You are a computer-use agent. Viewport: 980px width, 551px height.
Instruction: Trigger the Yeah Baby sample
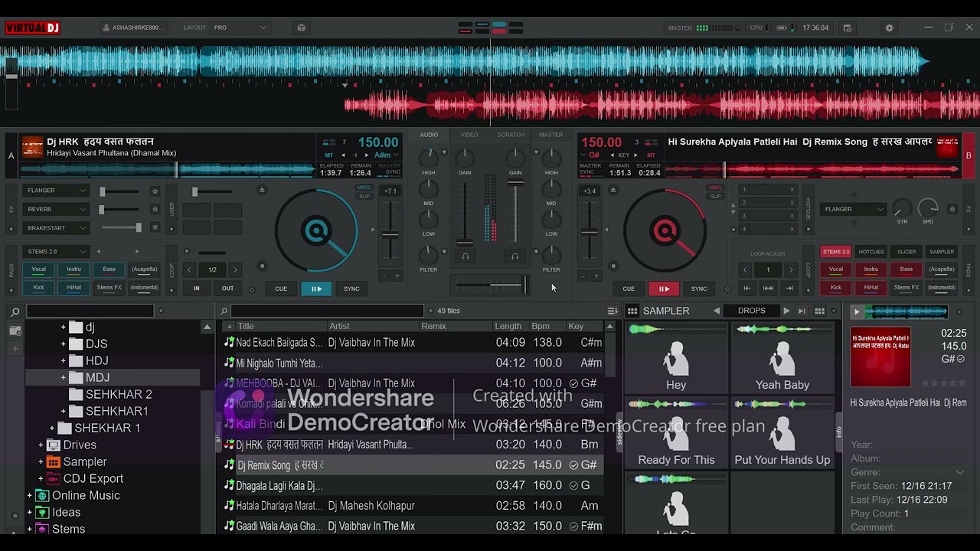[x=782, y=359]
